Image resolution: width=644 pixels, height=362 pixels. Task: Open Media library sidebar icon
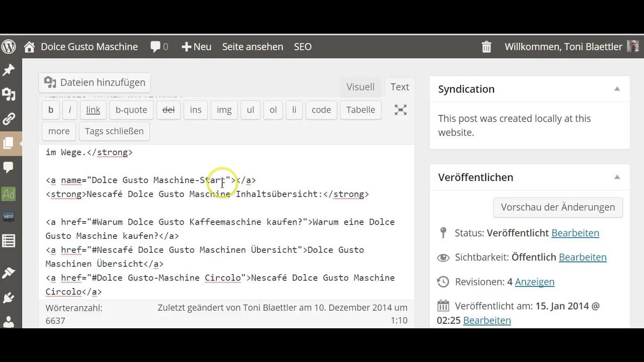pos(9,94)
